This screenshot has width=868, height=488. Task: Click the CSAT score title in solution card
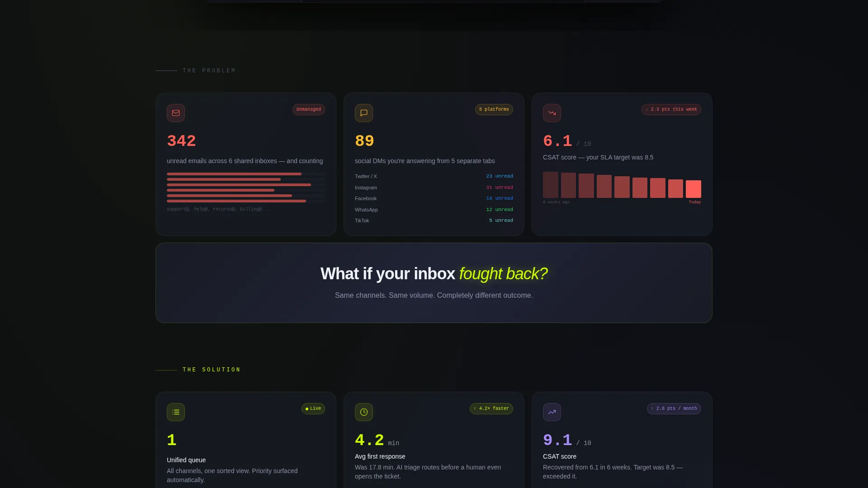tap(560, 456)
